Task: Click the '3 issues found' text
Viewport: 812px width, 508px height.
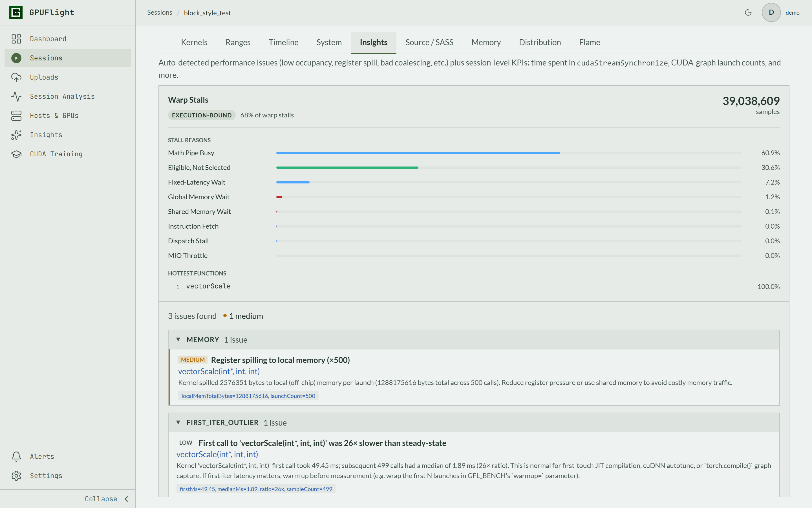Action: [x=192, y=316]
